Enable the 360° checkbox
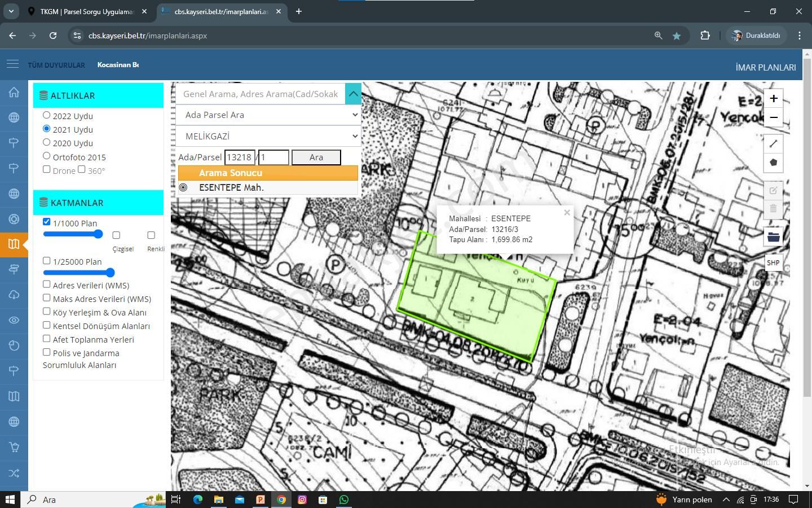This screenshot has height=508, width=812. click(82, 169)
